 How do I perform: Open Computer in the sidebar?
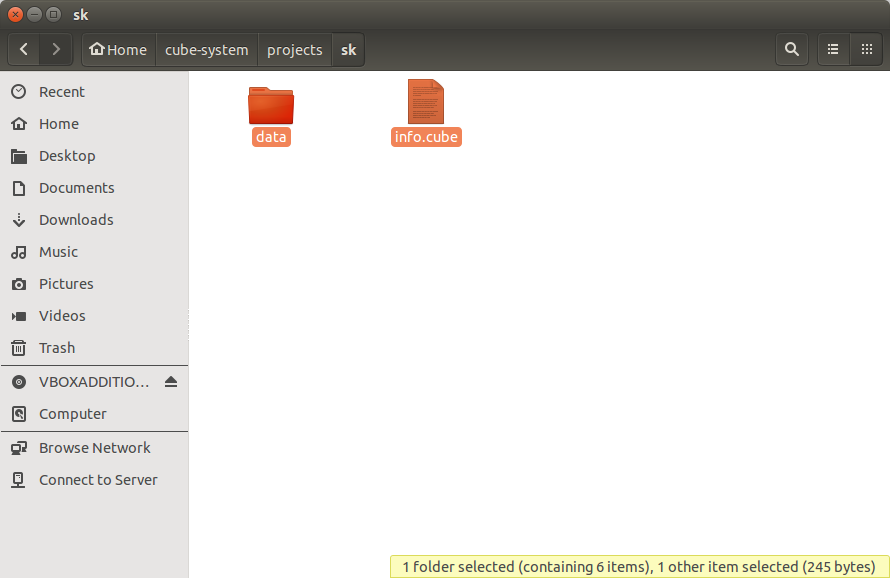pos(94,414)
